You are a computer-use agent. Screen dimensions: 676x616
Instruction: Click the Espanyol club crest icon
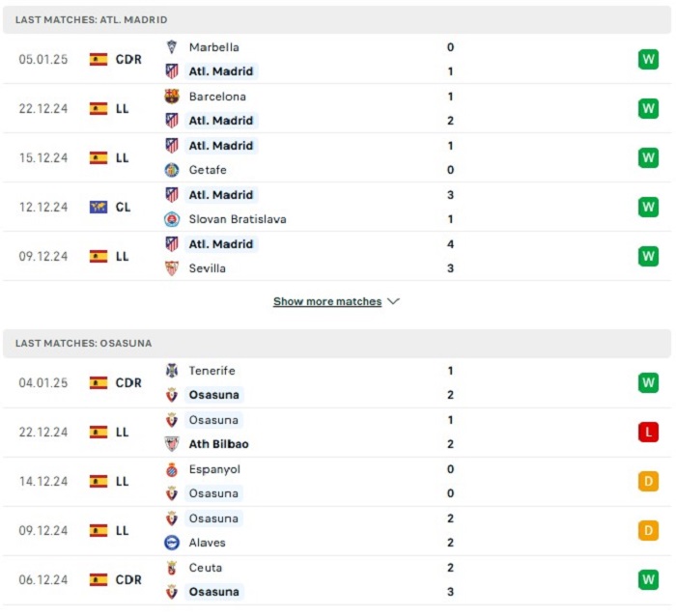(x=172, y=469)
